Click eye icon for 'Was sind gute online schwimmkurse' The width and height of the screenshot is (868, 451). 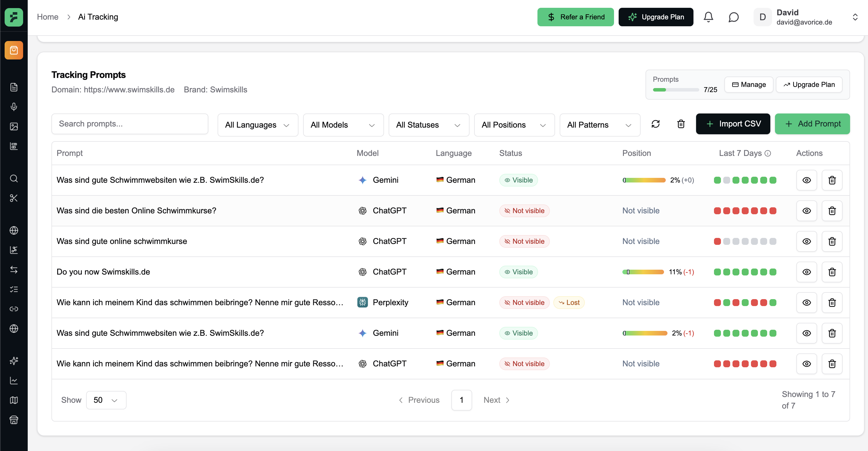pos(806,241)
